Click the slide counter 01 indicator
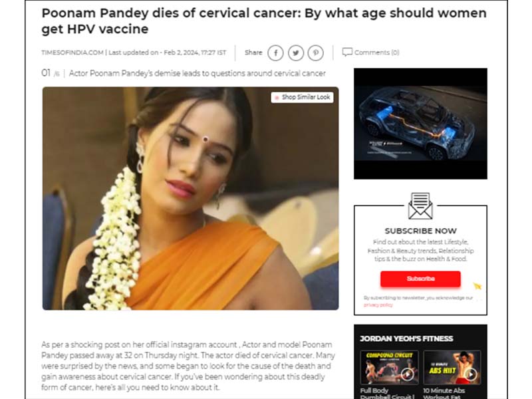Screen dimensions: 532x399 point(46,73)
